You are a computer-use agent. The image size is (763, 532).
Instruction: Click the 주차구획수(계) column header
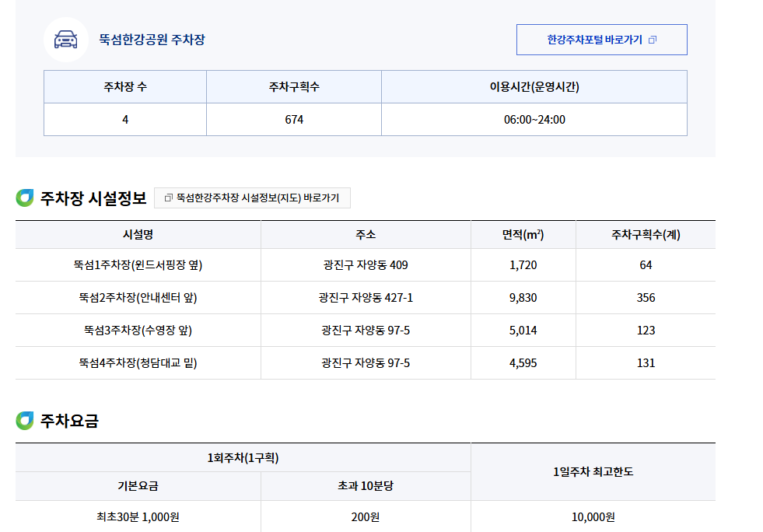pos(646,235)
